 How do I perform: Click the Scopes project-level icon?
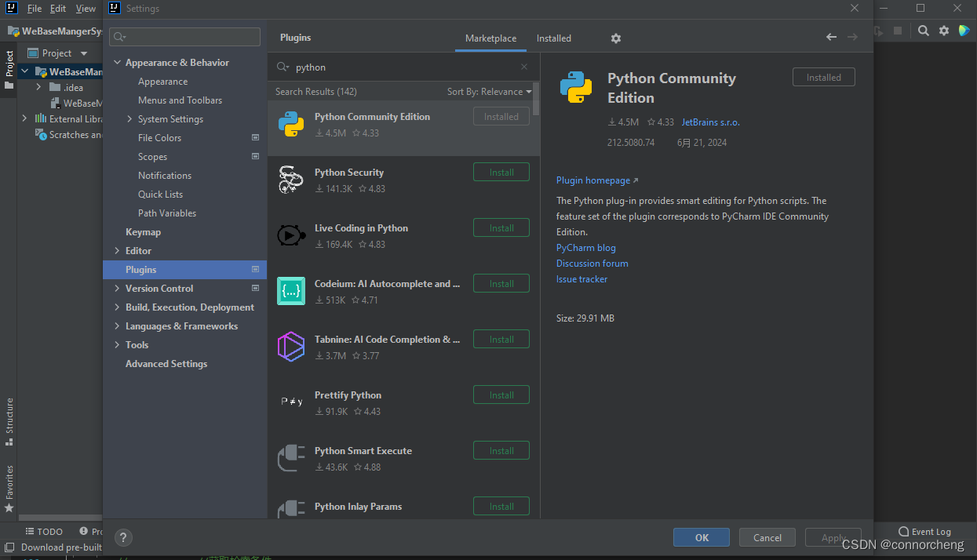(x=255, y=156)
